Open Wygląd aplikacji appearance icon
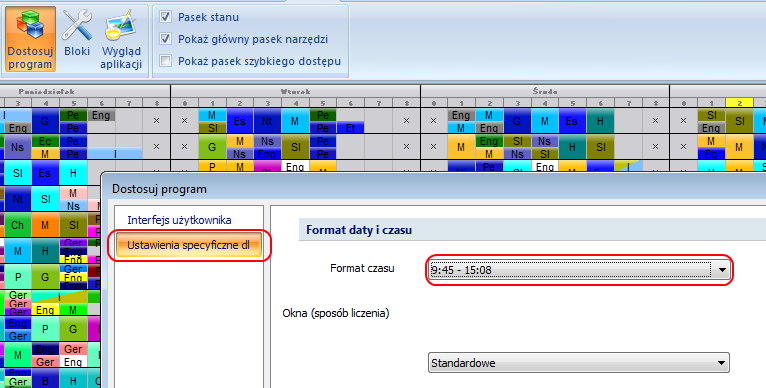 (x=121, y=39)
